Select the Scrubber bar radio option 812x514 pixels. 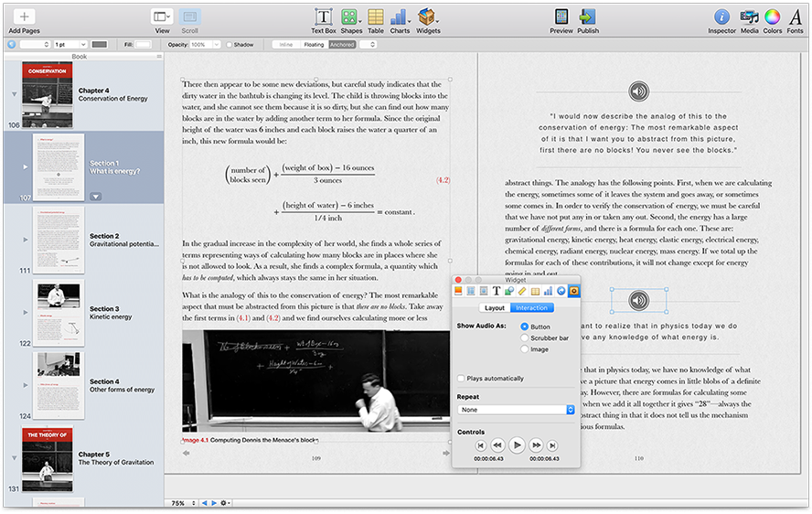[524, 337]
